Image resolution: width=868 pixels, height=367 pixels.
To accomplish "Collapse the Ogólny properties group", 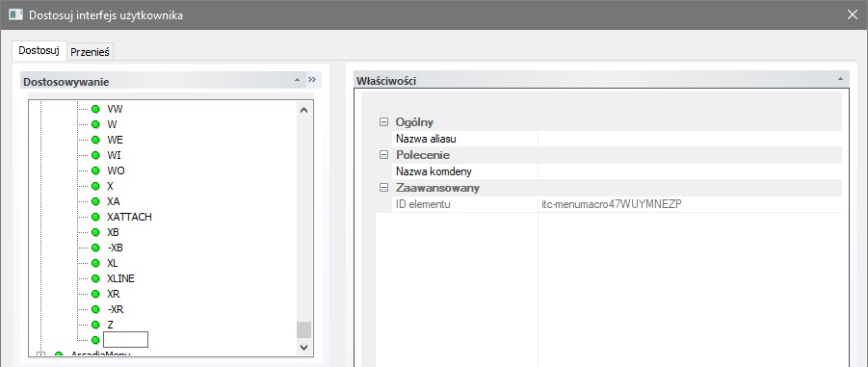I will (383, 122).
